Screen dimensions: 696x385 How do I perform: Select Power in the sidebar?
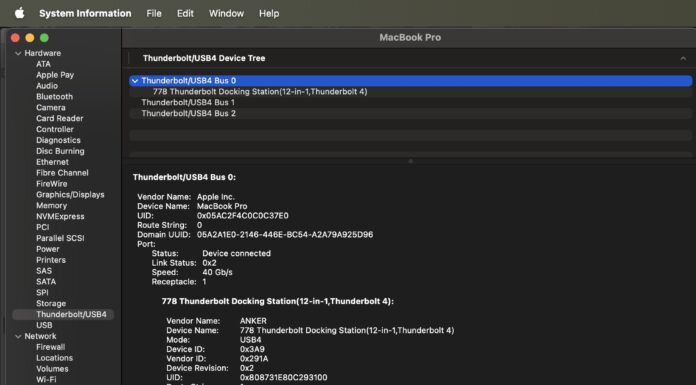47,249
